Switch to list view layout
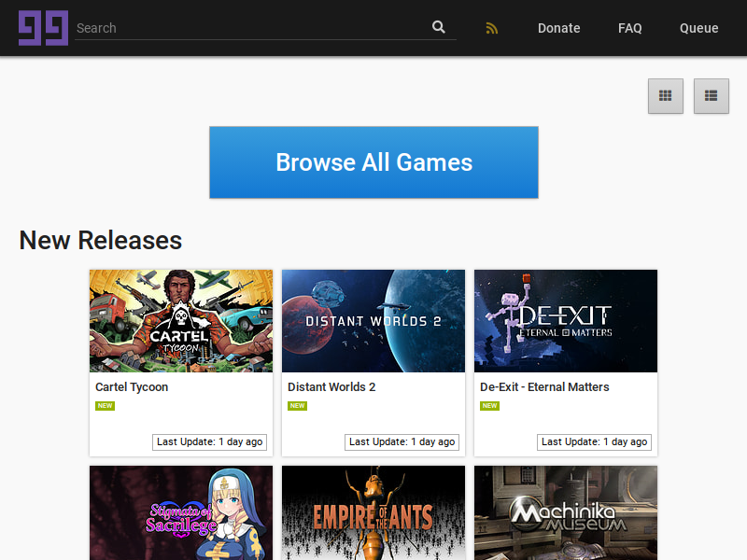The image size is (747, 560). [712, 96]
